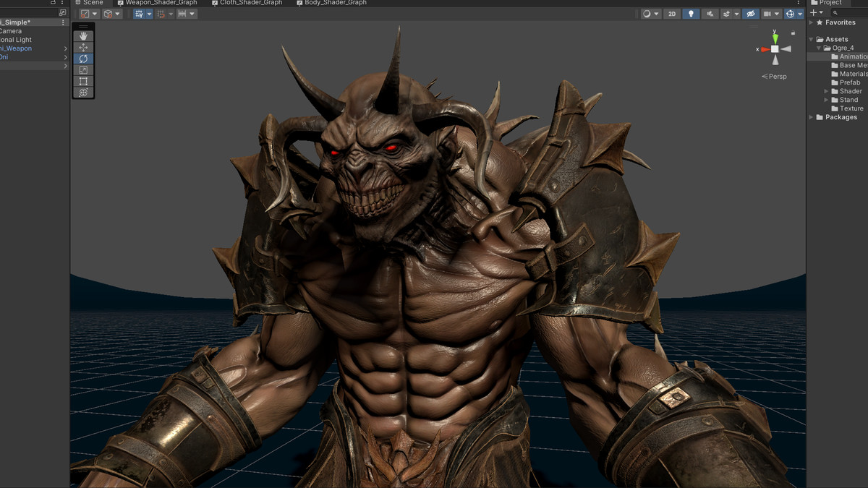Image resolution: width=868 pixels, height=488 pixels.
Task: Select the Move tool
Action: pos(82,46)
